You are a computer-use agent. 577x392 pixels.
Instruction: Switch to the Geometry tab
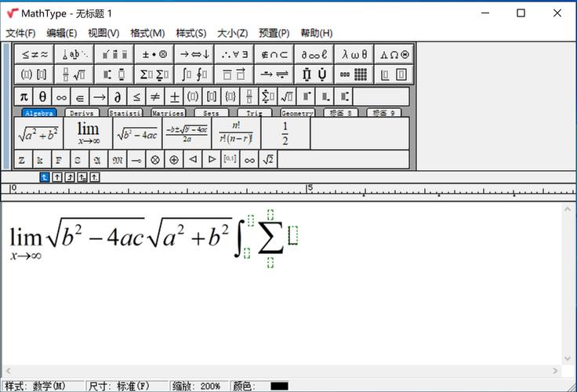(x=297, y=113)
